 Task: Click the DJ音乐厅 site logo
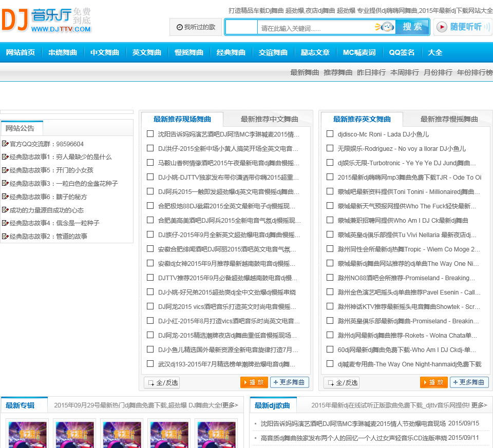click(46, 20)
